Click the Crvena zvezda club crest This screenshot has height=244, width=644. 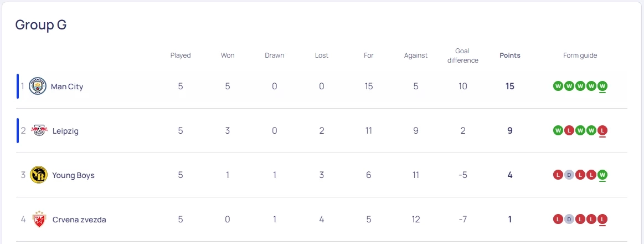(x=39, y=220)
